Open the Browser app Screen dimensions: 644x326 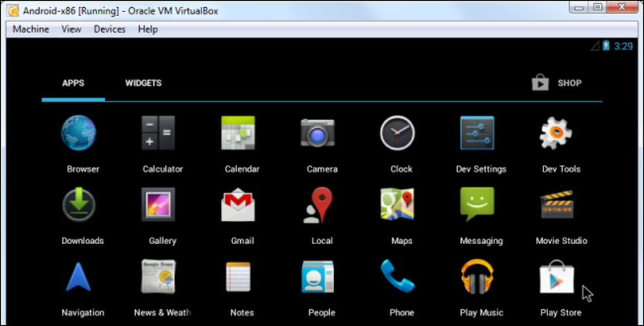tap(79, 133)
